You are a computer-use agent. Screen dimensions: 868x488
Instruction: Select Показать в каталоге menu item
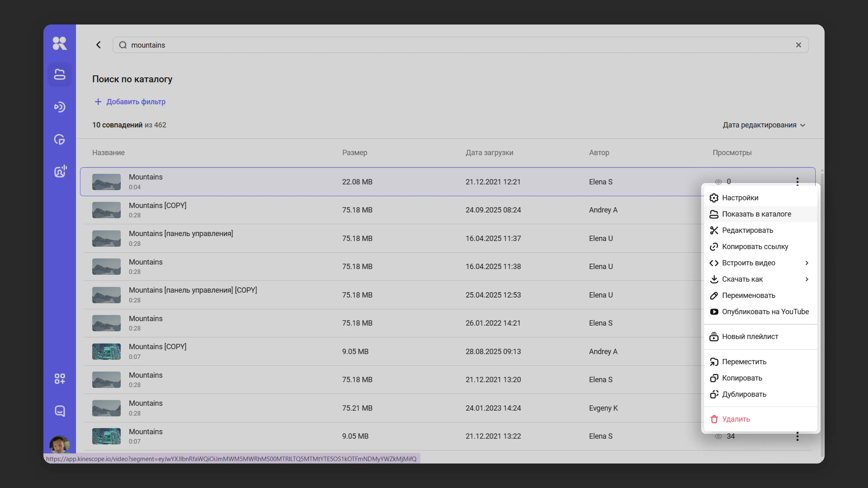[x=756, y=214]
